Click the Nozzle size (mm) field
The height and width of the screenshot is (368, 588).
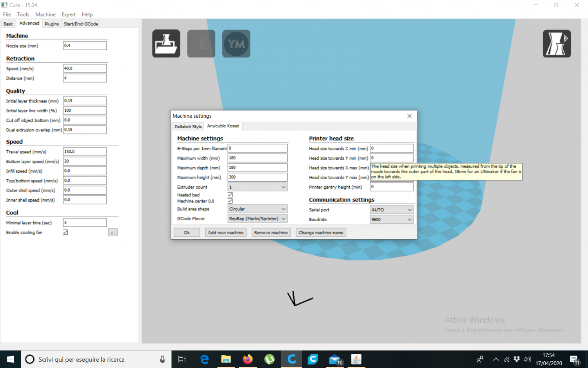[x=85, y=46]
